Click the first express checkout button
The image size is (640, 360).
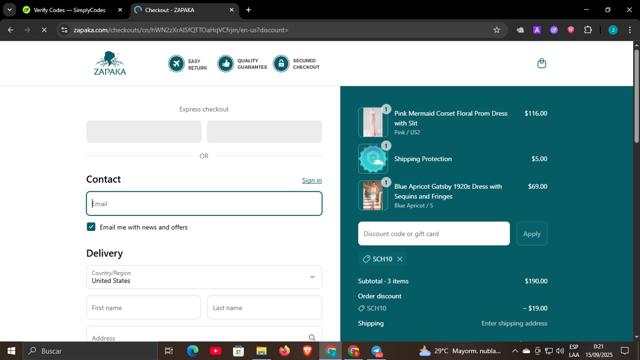[144, 131]
